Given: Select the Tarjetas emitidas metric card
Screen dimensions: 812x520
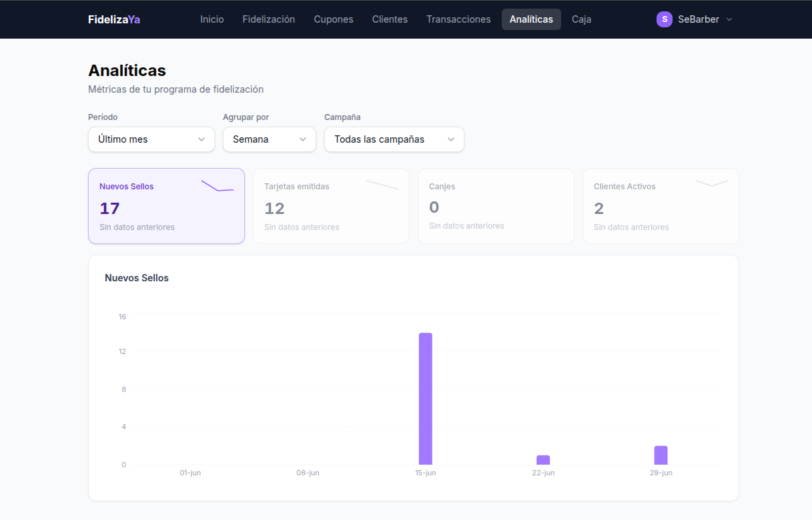Looking at the screenshot, I should (x=331, y=206).
